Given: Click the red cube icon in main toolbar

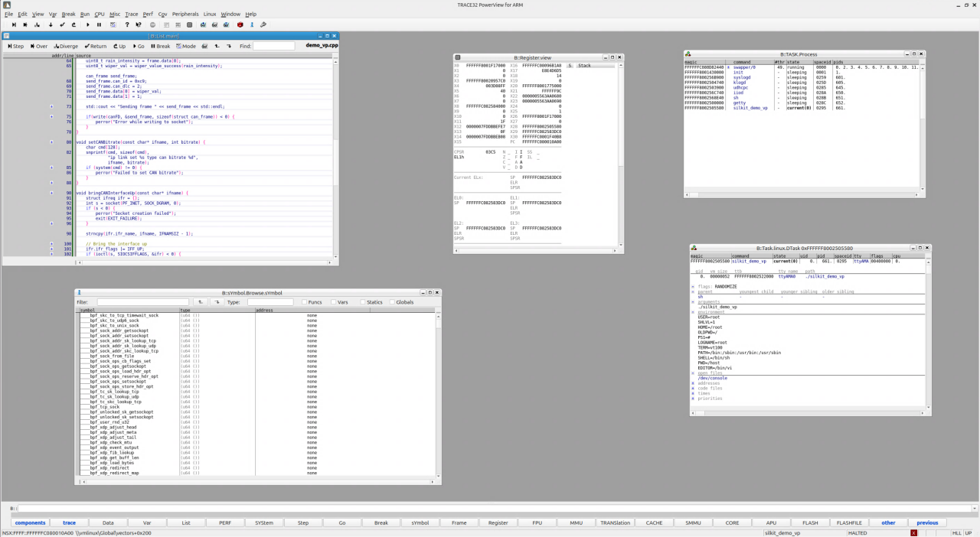Looking at the screenshot, I should pos(240,24).
